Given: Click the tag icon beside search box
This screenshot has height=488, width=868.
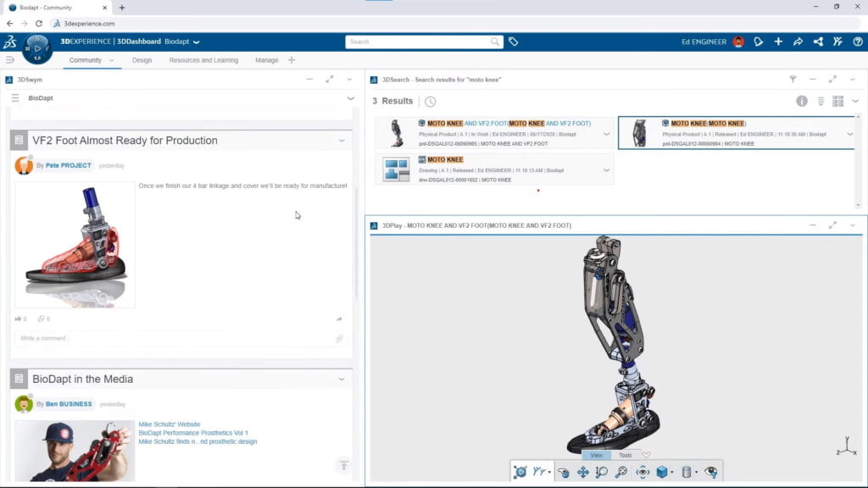Looking at the screenshot, I should 514,42.
